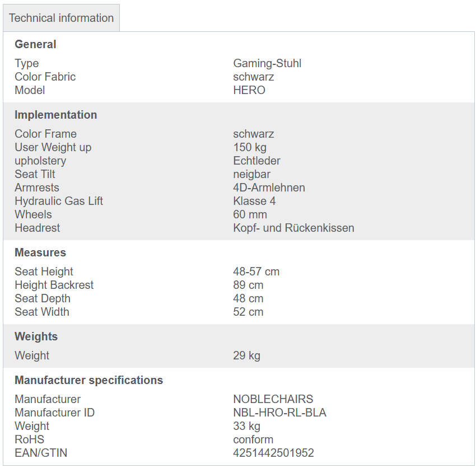Select the Measures section heading
The image size is (476, 468).
pos(40,252)
